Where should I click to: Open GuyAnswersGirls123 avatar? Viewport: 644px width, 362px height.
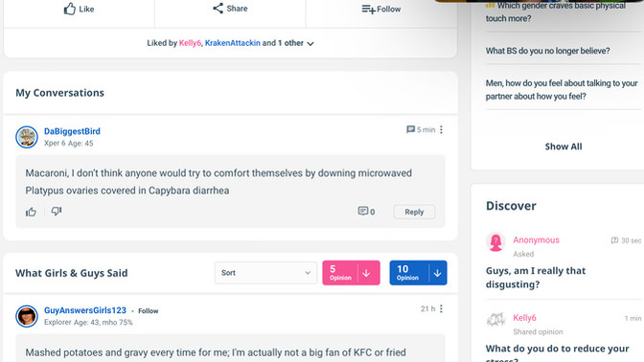27,316
